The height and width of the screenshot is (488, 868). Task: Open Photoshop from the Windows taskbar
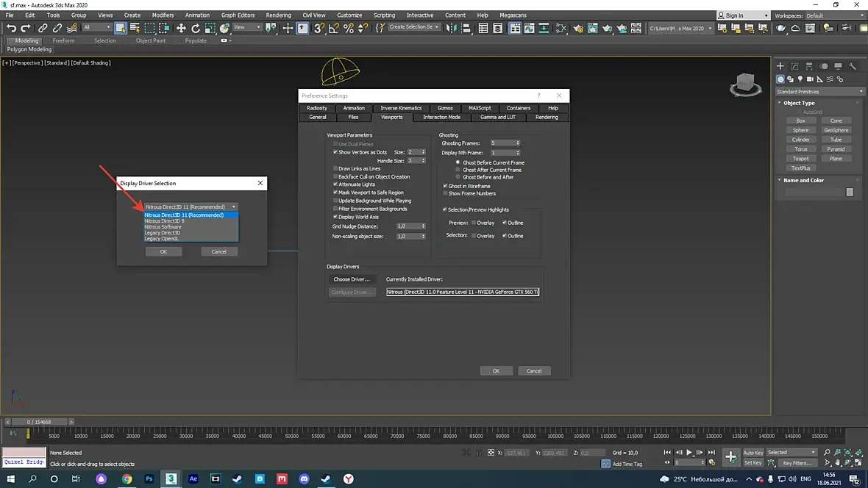click(149, 478)
